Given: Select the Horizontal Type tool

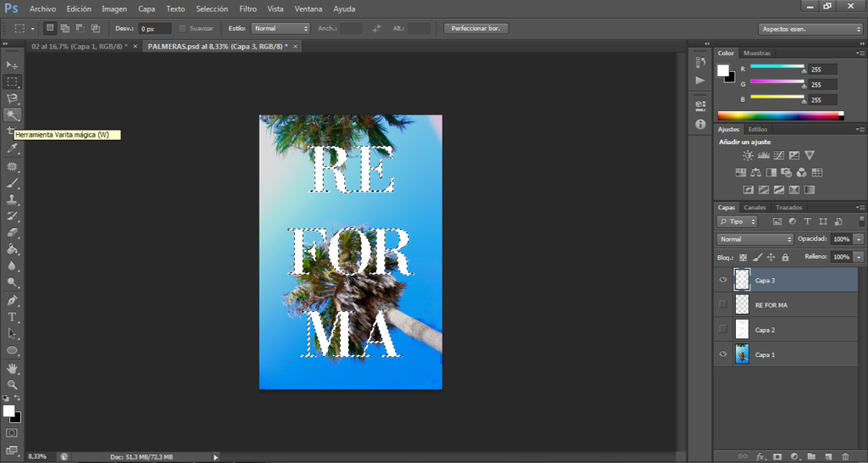Looking at the screenshot, I should [12, 317].
